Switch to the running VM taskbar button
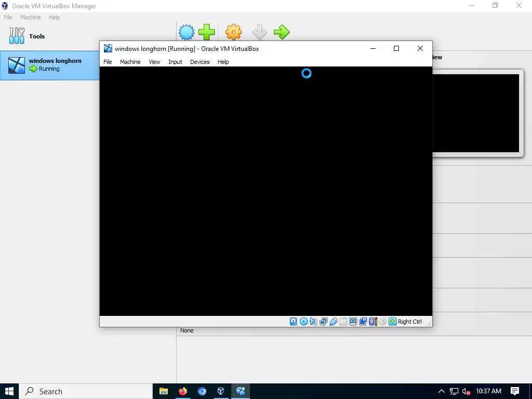532x399 pixels. [x=241, y=391]
